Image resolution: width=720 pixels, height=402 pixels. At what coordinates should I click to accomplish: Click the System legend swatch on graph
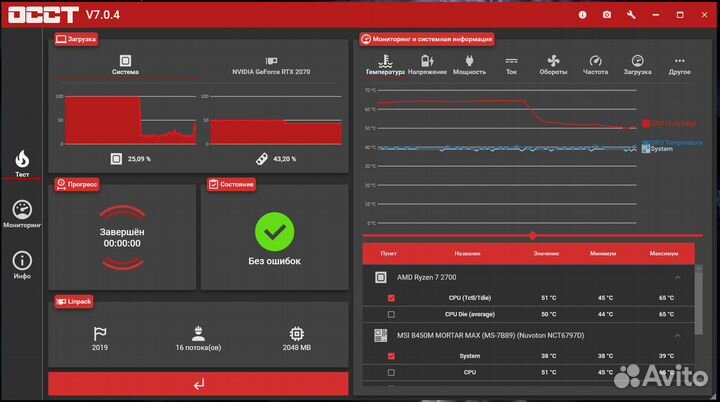click(646, 149)
